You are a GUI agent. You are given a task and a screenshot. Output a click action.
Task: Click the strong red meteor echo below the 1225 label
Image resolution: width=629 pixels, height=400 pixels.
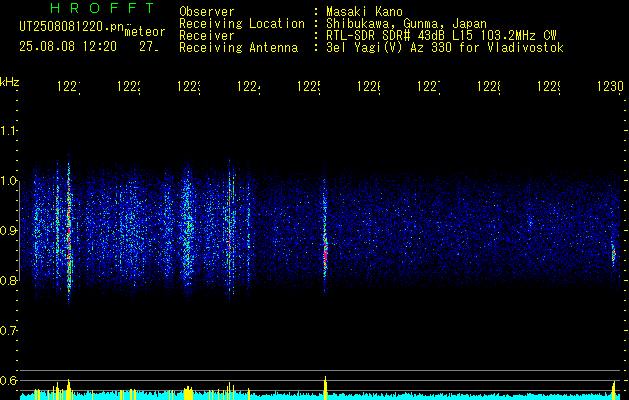pyautogui.click(x=325, y=253)
